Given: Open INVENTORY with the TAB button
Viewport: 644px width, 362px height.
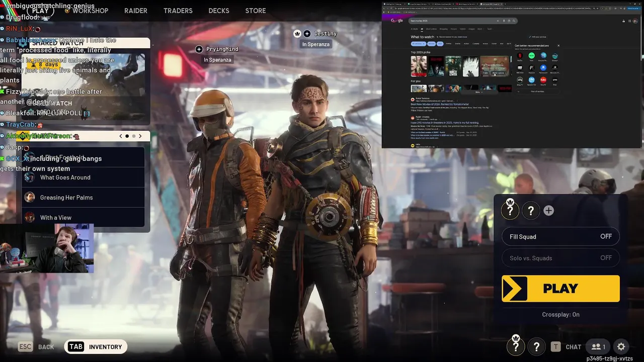Looking at the screenshot, I should pos(96,347).
